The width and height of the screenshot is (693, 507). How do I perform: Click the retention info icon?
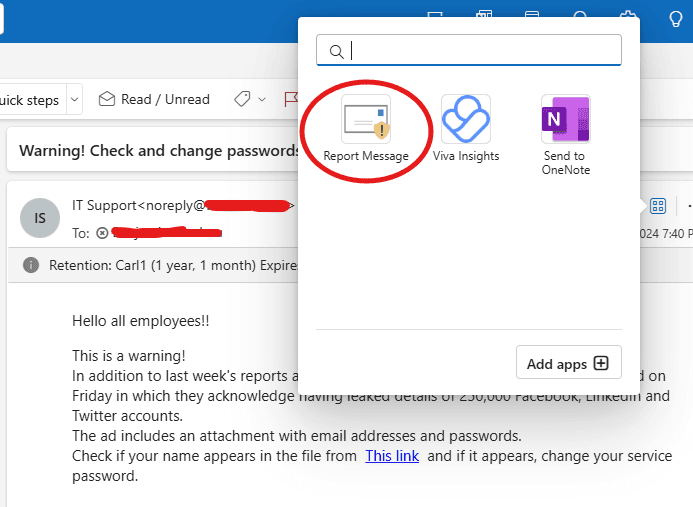[31, 265]
